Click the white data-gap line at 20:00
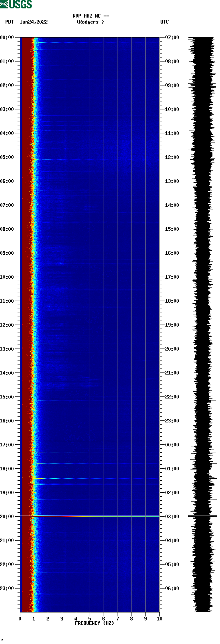The image size is (220, 644). [x=90, y=516]
